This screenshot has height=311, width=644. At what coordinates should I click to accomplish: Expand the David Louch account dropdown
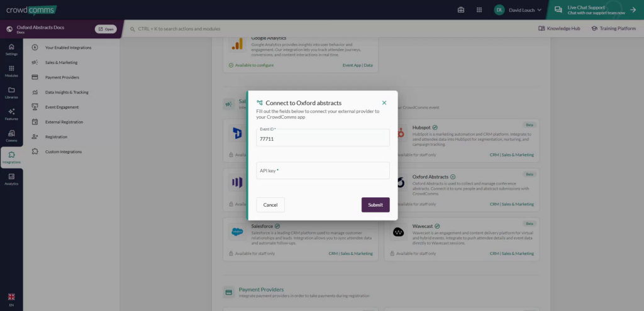525,10
